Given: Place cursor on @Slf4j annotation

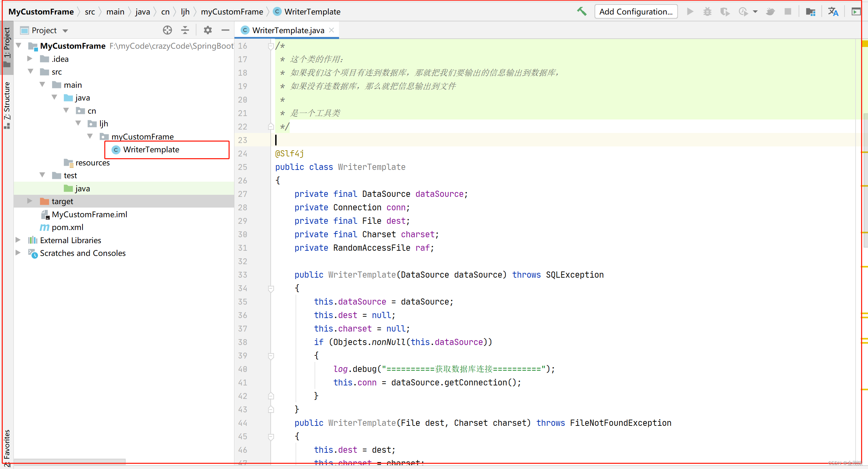Looking at the screenshot, I should [x=289, y=154].
